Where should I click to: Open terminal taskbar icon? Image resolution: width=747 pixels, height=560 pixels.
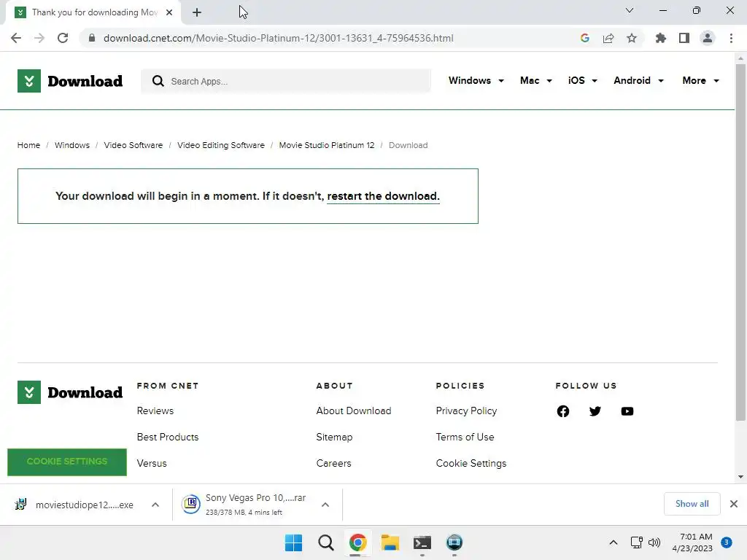click(x=422, y=542)
